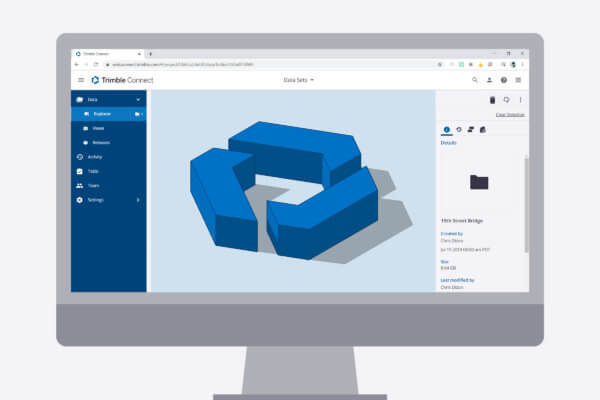Viewport: 600px width, 400px height.
Task: Select the Details info tab icon
Action: tap(446, 130)
